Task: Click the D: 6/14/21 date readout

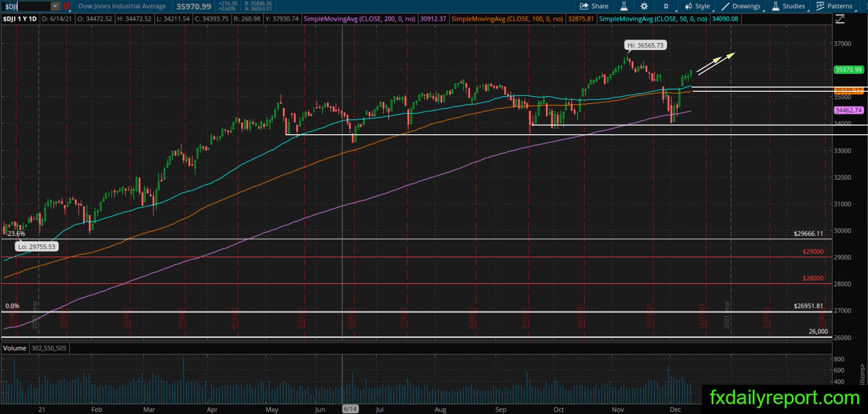Action: [x=57, y=19]
